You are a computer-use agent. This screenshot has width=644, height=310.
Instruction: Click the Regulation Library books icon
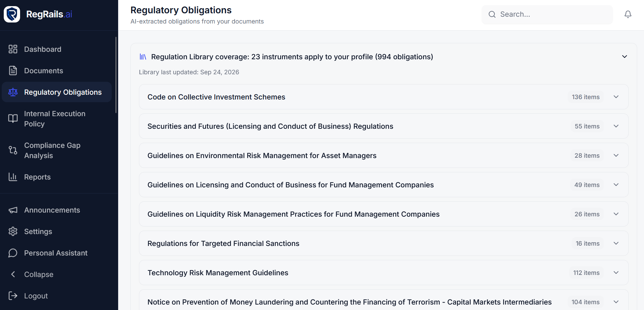point(143,57)
